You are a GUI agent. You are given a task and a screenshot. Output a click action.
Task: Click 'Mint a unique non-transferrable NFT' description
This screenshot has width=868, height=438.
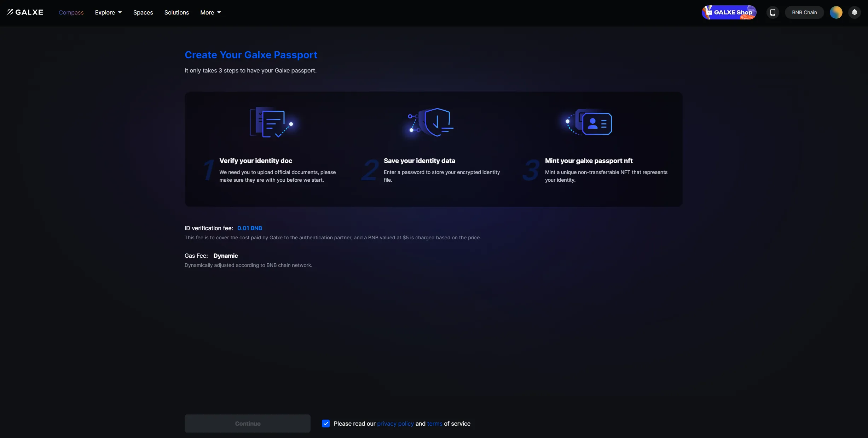(606, 176)
